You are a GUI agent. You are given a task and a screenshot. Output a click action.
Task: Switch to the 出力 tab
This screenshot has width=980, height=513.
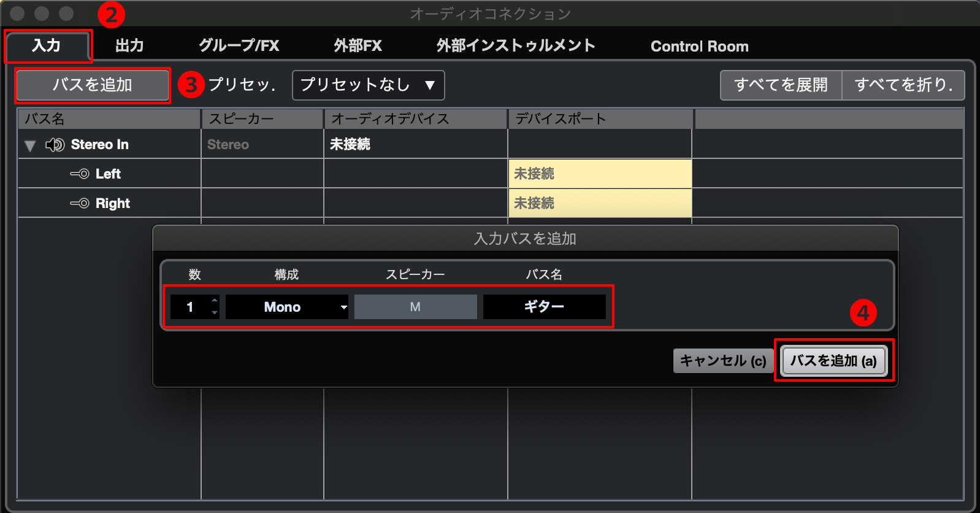click(x=129, y=46)
